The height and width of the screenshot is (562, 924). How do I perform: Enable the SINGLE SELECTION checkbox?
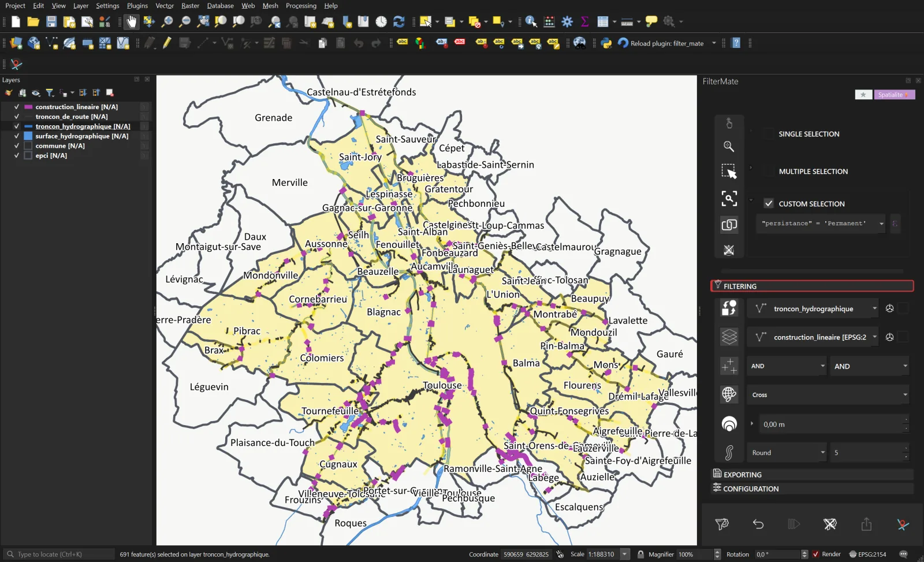point(769,133)
